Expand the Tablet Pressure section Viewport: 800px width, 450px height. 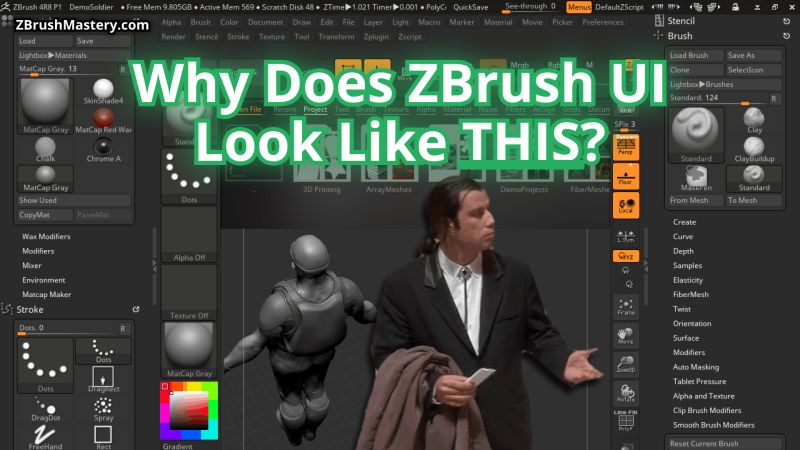coord(699,381)
